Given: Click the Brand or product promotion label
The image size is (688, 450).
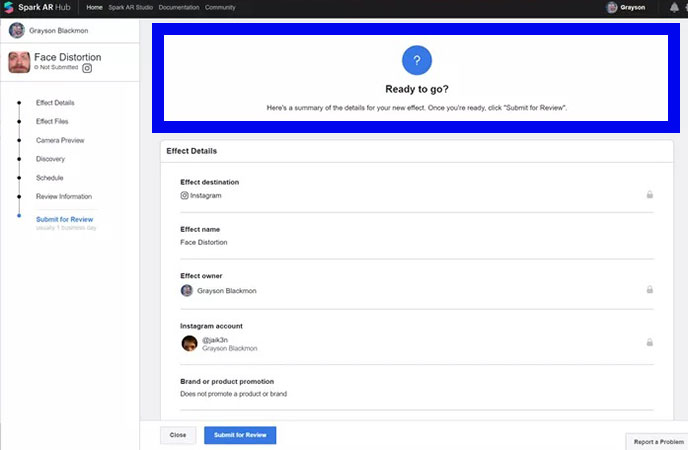Looking at the screenshot, I should [x=227, y=382].
